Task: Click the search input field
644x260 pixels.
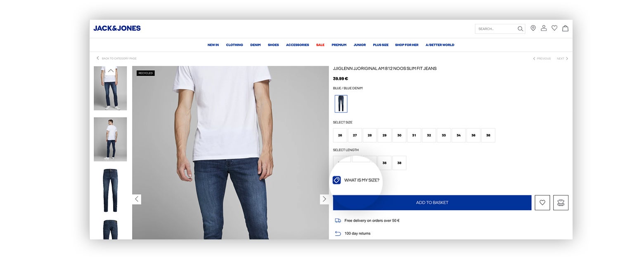Action: point(496,29)
